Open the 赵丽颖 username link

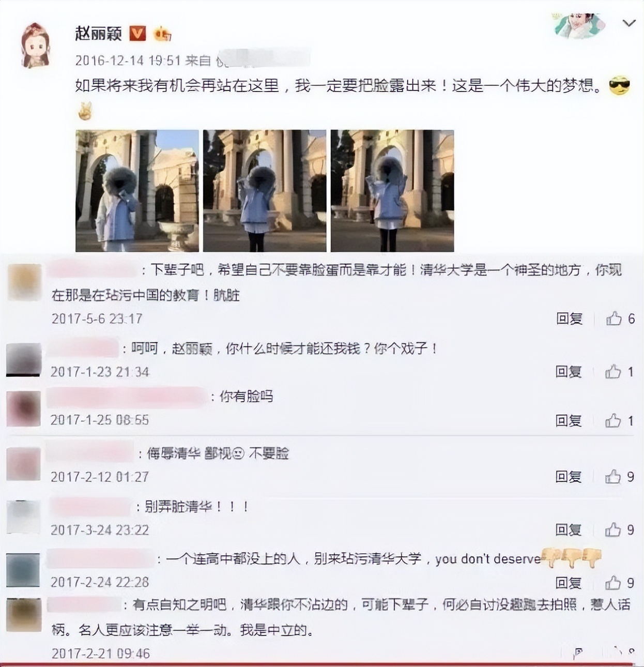98,34
